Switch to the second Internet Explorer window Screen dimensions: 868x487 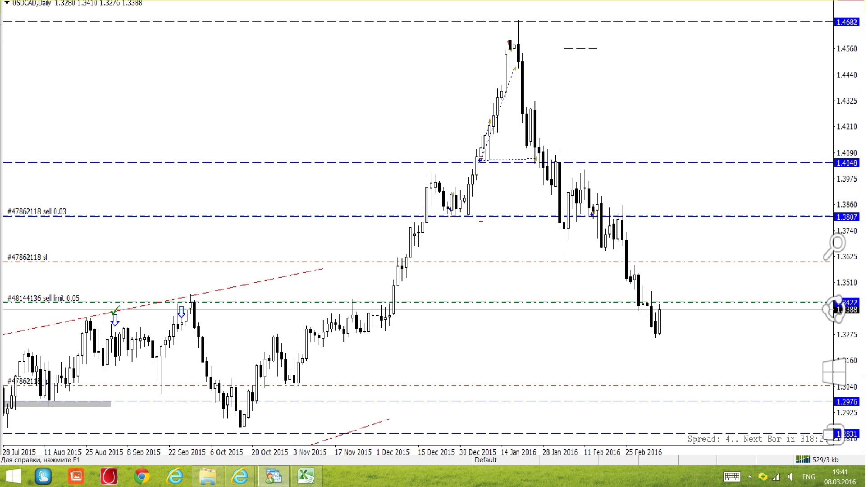[240, 476]
